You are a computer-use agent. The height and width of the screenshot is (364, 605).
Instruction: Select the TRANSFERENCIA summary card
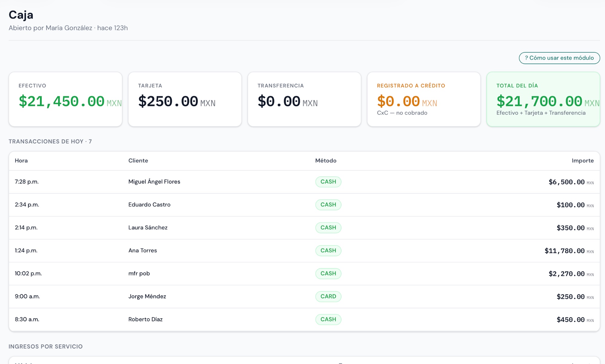pyautogui.click(x=304, y=99)
